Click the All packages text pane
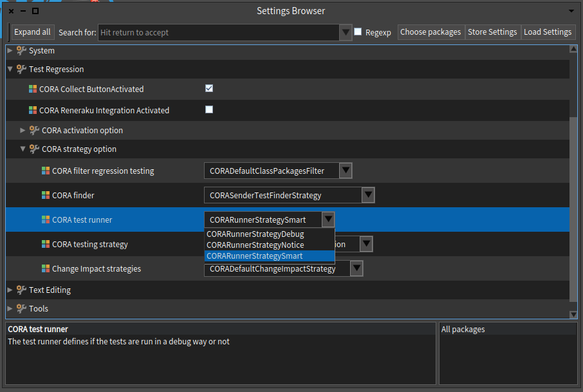The width and height of the screenshot is (583, 392). click(508, 353)
